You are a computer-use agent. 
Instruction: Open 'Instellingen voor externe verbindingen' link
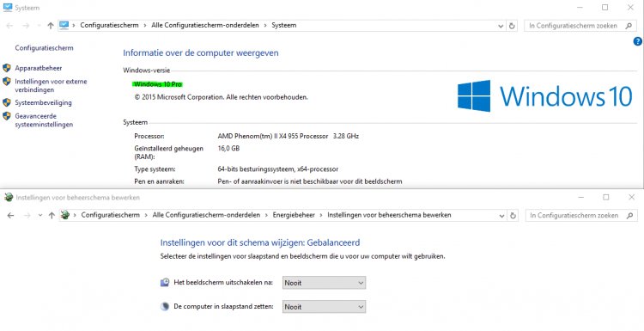coord(51,85)
